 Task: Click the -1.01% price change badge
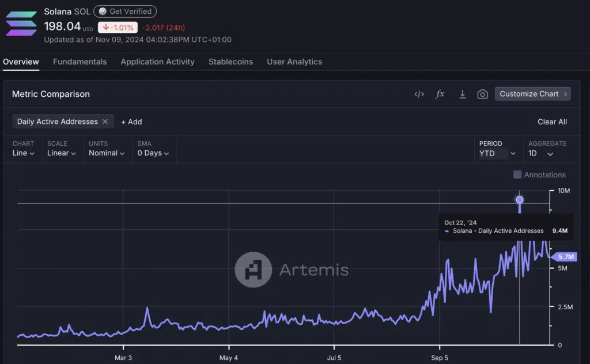[118, 28]
